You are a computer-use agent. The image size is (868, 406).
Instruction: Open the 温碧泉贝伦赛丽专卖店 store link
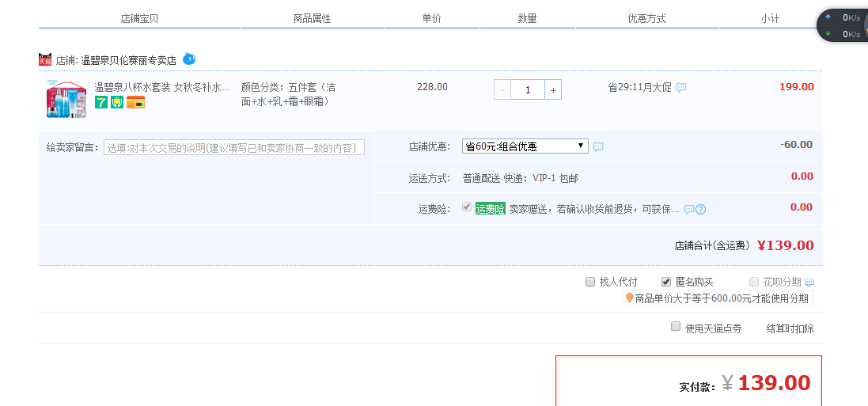coord(128,60)
